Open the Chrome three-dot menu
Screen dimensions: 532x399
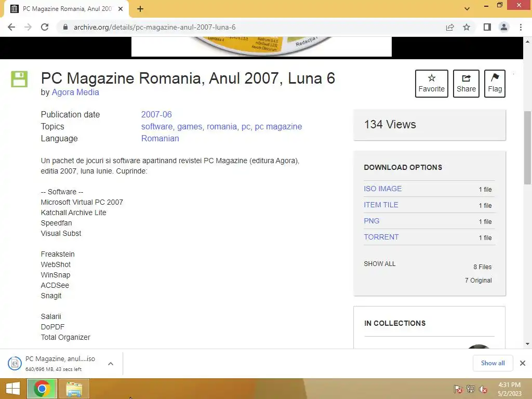521,27
